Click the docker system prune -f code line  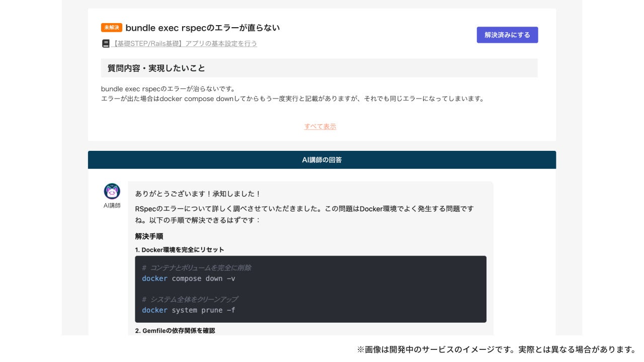click(x=188, y=310)
